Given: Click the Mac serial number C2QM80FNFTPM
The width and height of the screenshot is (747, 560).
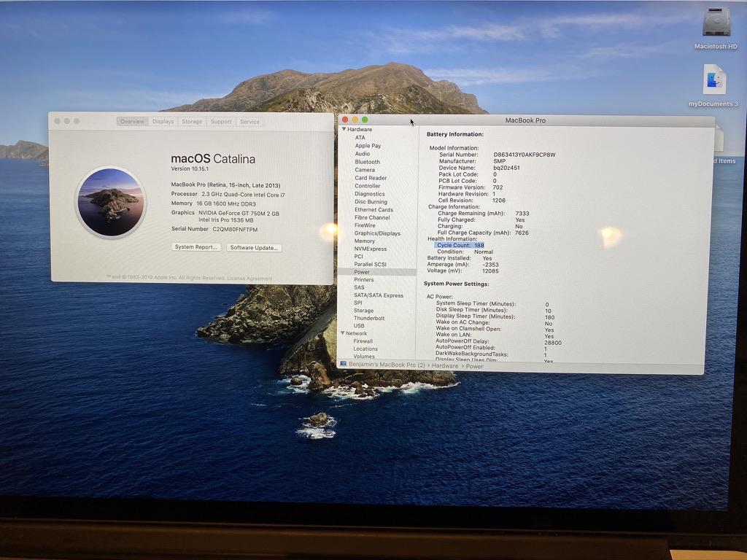Looking at the screenshot, I should [235, 230].
